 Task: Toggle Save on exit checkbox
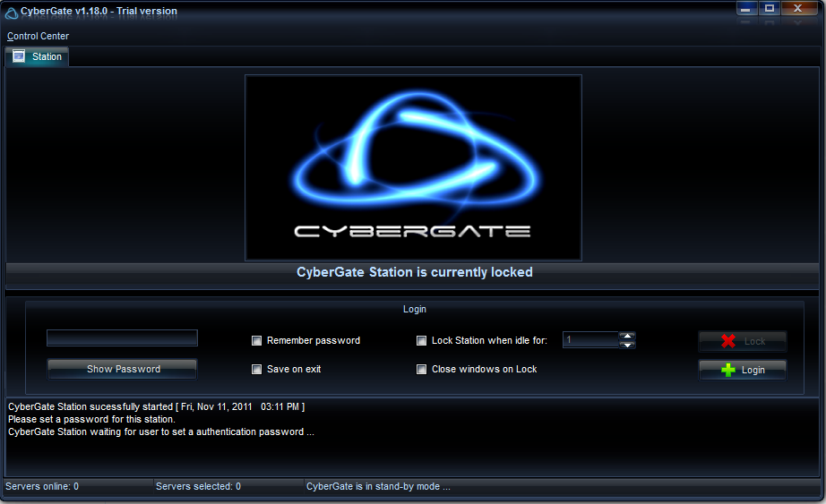click(x=256, y=369)
